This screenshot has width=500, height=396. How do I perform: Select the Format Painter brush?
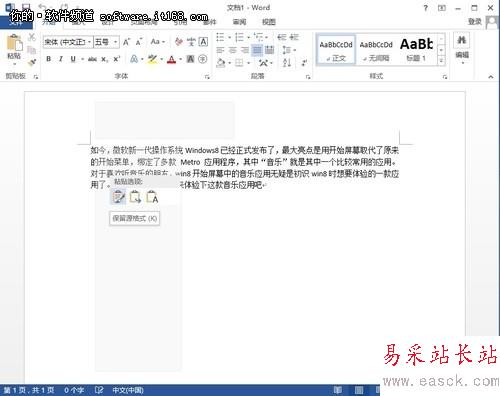(32, 62)
